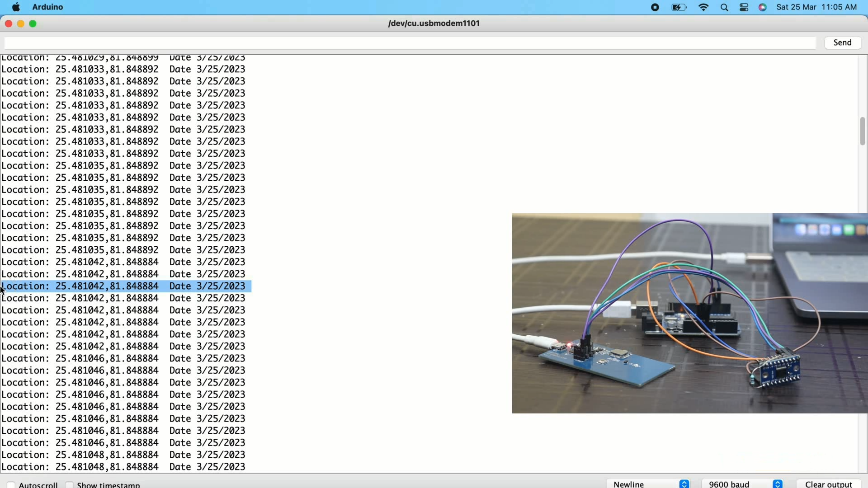Click the Arduino circuit photo overlay
The width and height of the screenshot is (868, 488).
pyautogui.click(x=689, y=314)
